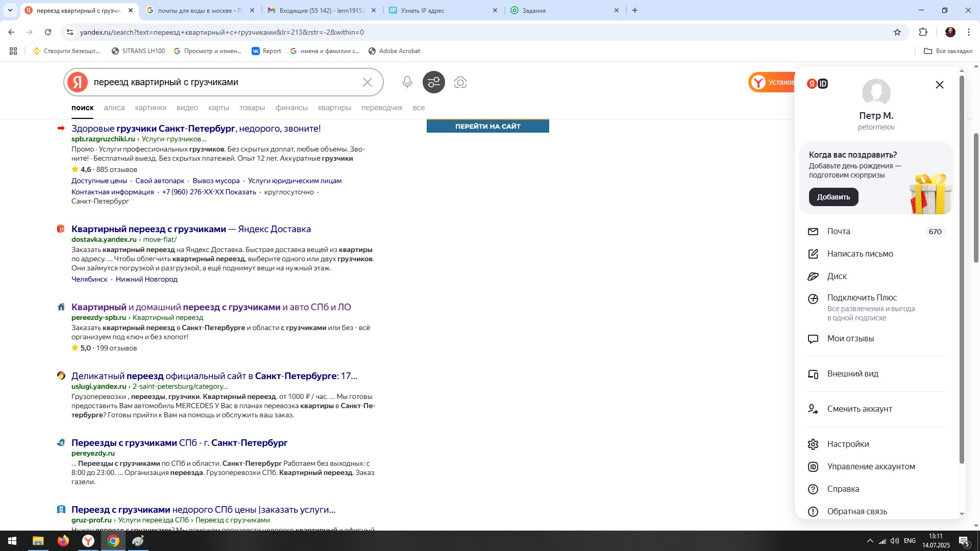Switch to the видео search tab
This screenshot has width=980, height=551.
(x=187, y=108)
